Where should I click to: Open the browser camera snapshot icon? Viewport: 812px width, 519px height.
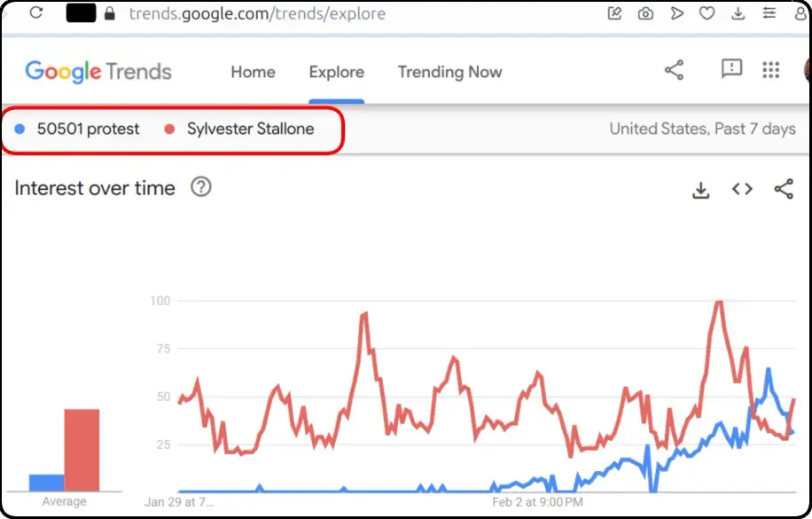pos(645,13)
